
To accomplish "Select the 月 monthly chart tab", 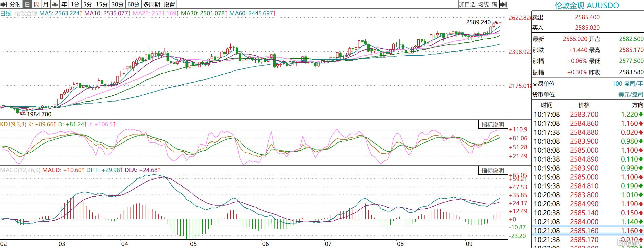I will point(46,4).
